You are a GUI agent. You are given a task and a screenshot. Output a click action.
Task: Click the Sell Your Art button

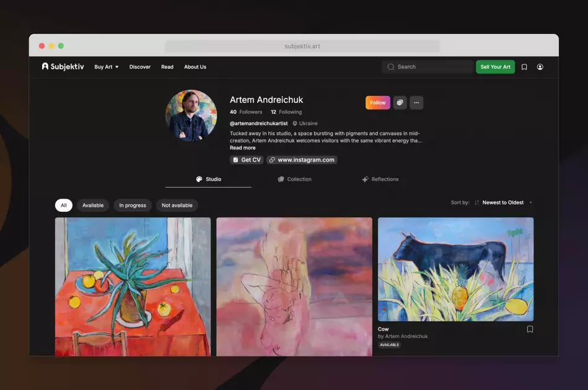pyautogui.click(x=496, y=67)
